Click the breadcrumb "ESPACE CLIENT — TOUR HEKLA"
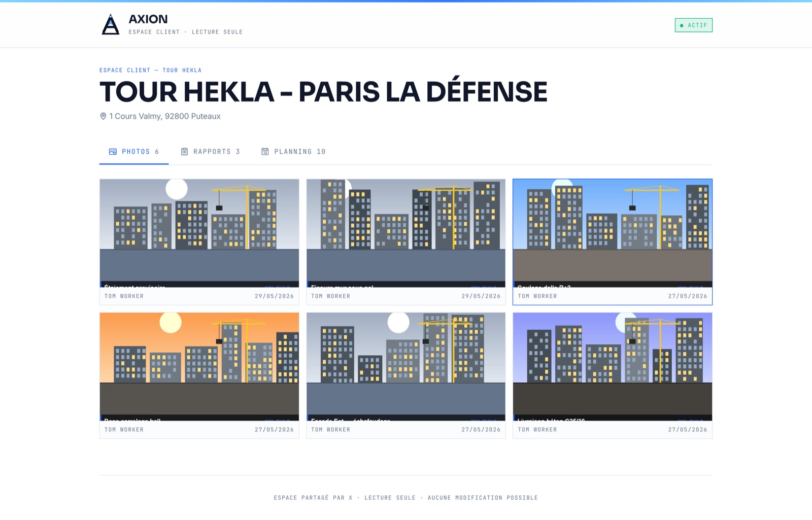 coord(151,71)
